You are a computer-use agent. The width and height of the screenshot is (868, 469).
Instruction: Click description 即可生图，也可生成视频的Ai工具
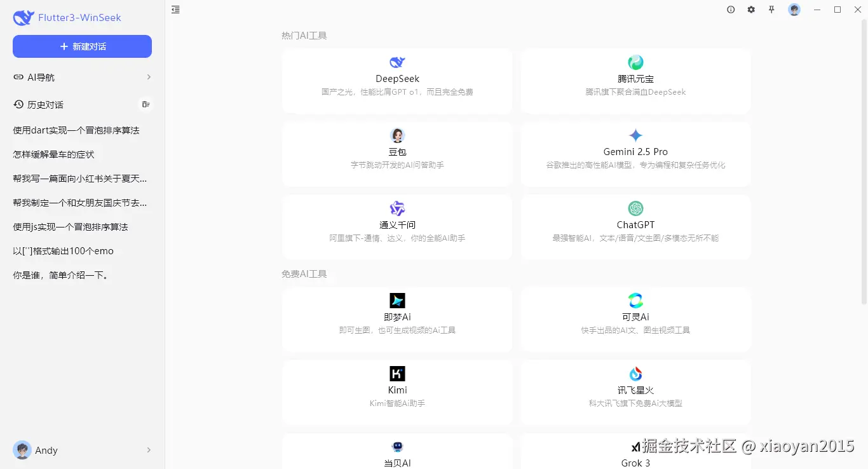[397, 330]
